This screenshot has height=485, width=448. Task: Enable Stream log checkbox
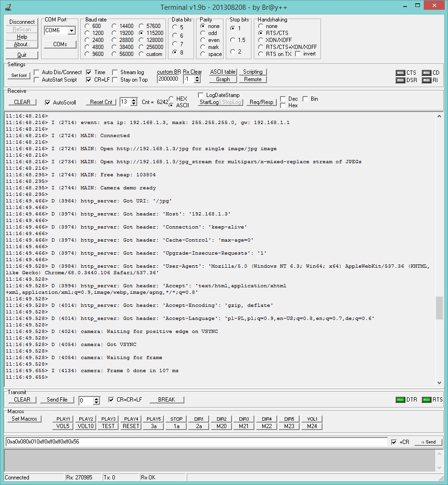click(115, 72)
